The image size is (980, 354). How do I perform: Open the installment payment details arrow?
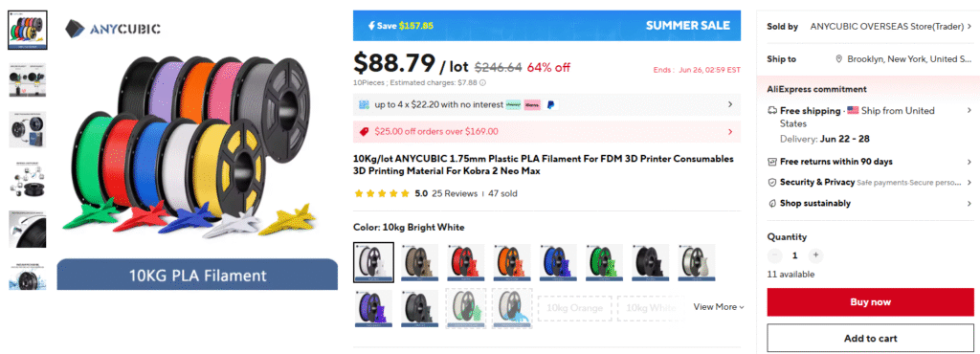pyautogui.click(x=730, y=105)
